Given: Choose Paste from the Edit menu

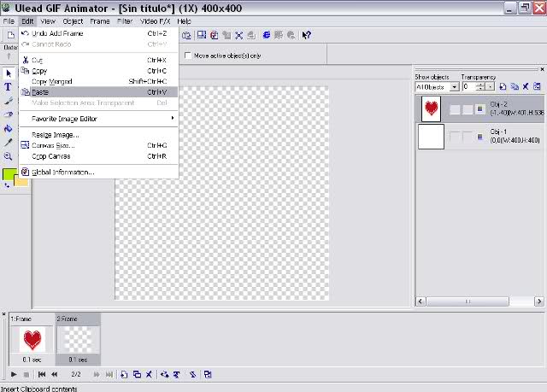Looking at the screenshot, I should click(x=99, y=92).
